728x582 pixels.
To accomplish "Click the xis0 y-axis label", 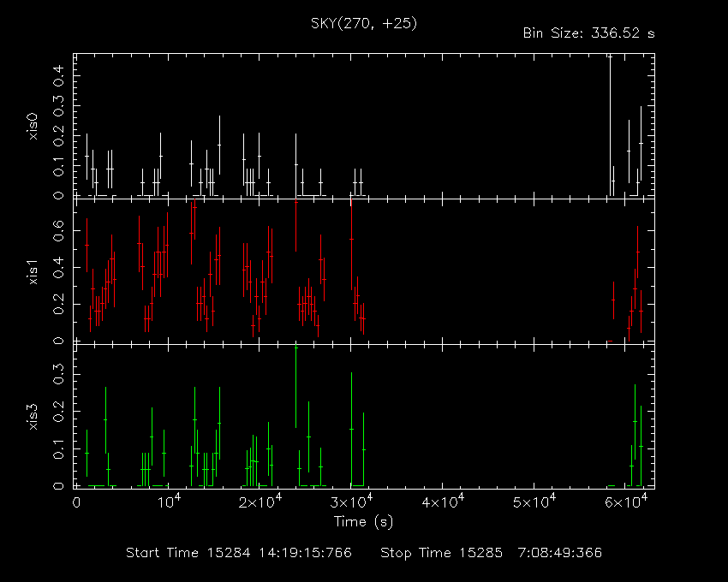I will 33,127.
